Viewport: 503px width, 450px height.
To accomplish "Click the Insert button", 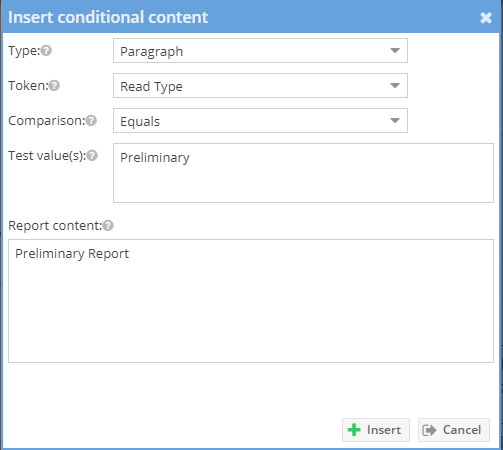I will 376,430.
